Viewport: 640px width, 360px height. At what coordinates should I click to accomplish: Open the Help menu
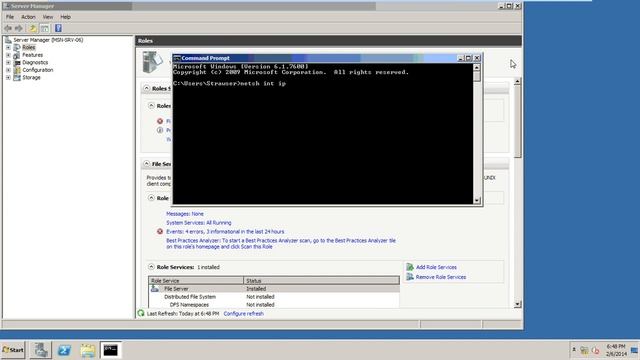pos(65,17)
